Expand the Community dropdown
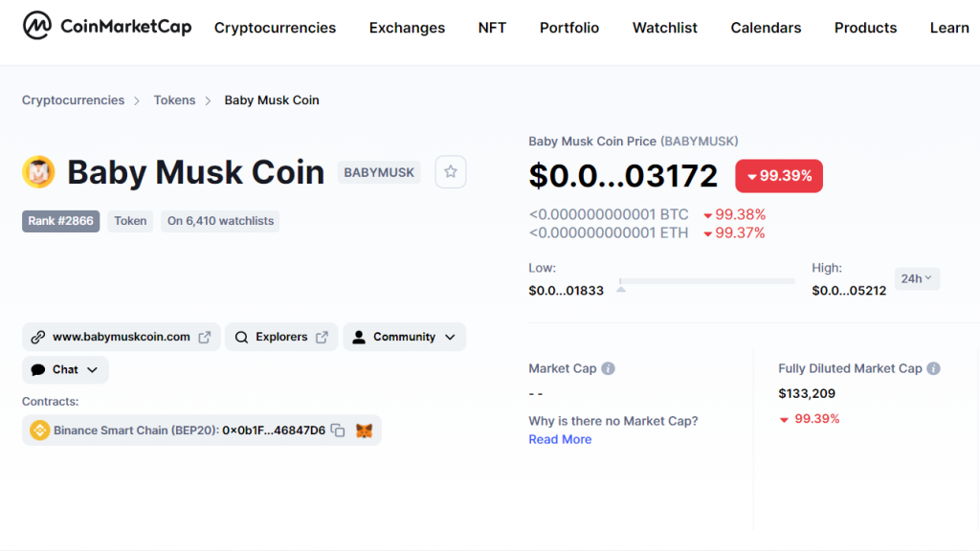Screen dimensions: 980x551 tap(404, 337)
